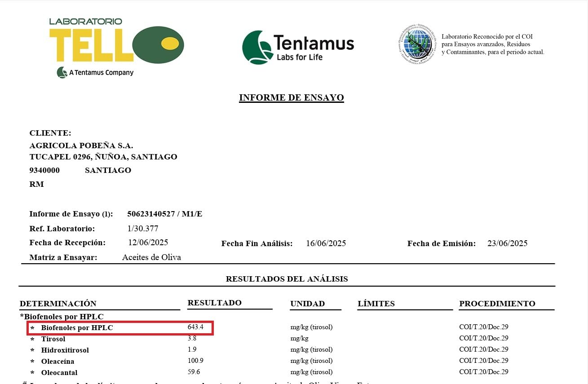Select the Hidroxitirosol result '1.9'
The height and width of the screenshot is (384, 588).
[x=192, y=349]
